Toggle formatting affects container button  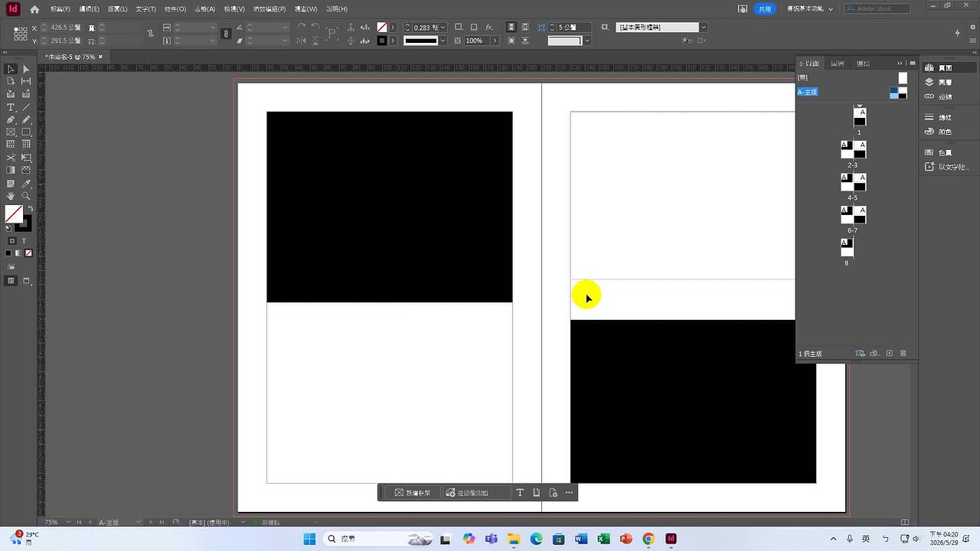11,240
